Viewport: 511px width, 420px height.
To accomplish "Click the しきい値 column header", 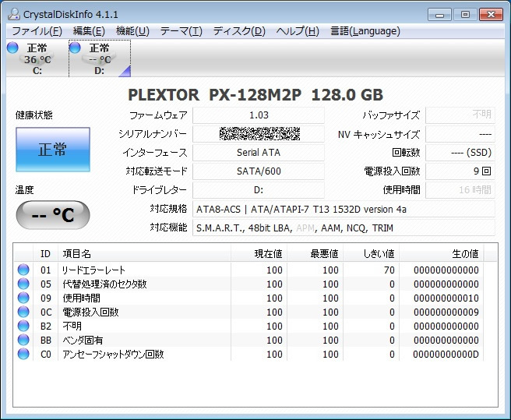I will click(372, 254).
